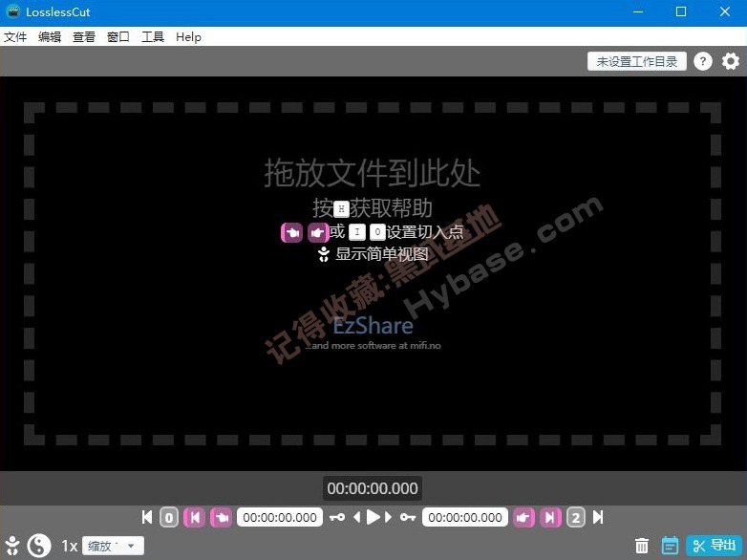Click the cut start time input field
Viewport: 747px width, 560px height.
tap(280, 518)
